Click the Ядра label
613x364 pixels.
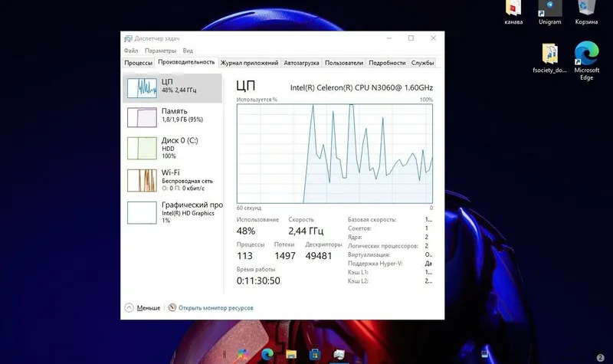click(355, 237)
